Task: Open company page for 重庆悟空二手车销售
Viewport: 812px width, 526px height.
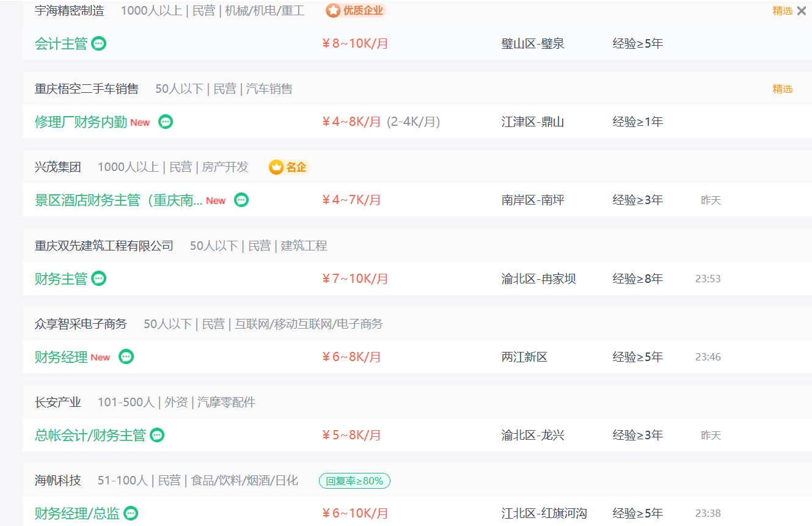Action: (87, 89)
